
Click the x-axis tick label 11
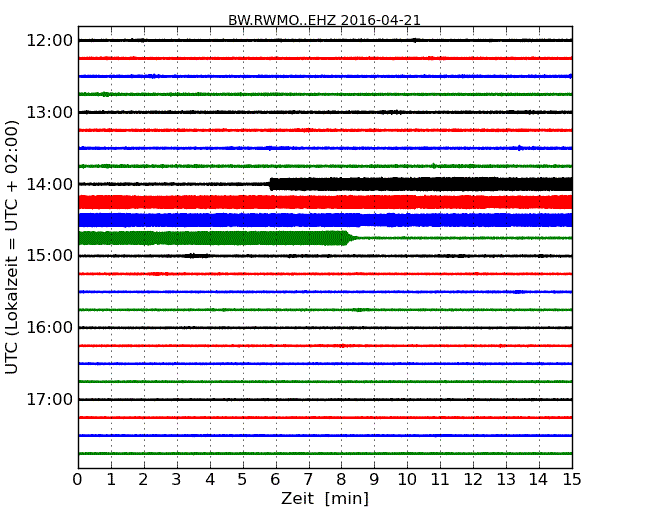pos(440,480)
